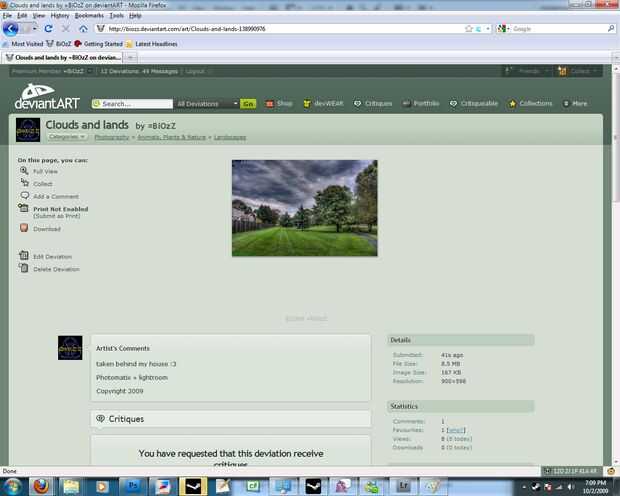
Task: Open the browser Home icon
Action: tap(83, 28)
